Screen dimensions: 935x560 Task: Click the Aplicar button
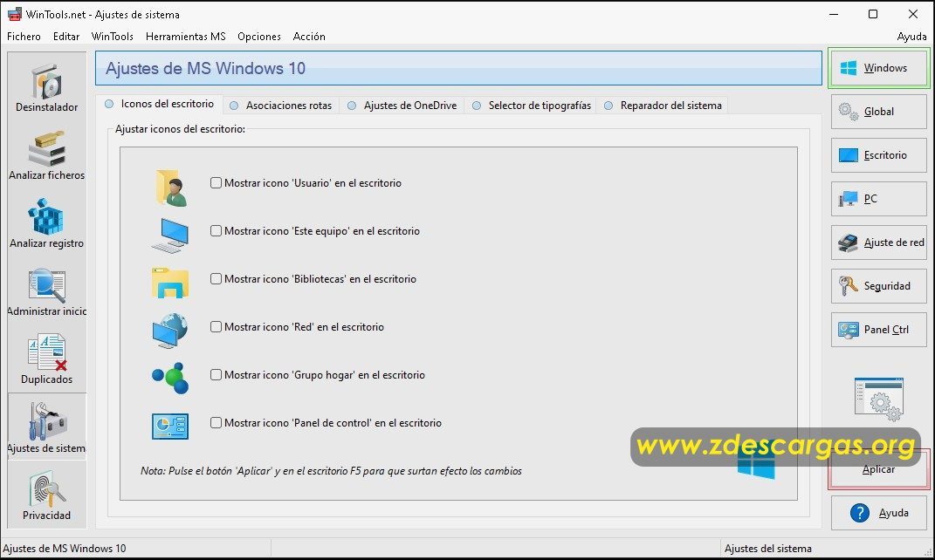coord(878,469)
